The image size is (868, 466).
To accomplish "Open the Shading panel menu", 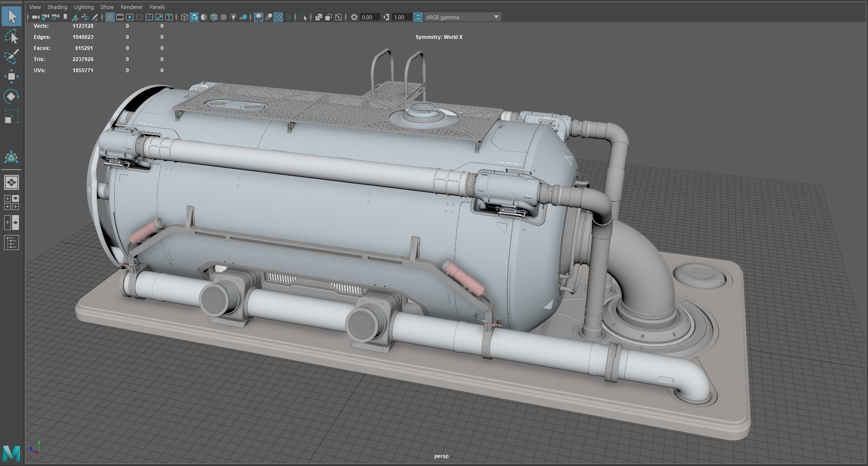I will click(57, 7).
